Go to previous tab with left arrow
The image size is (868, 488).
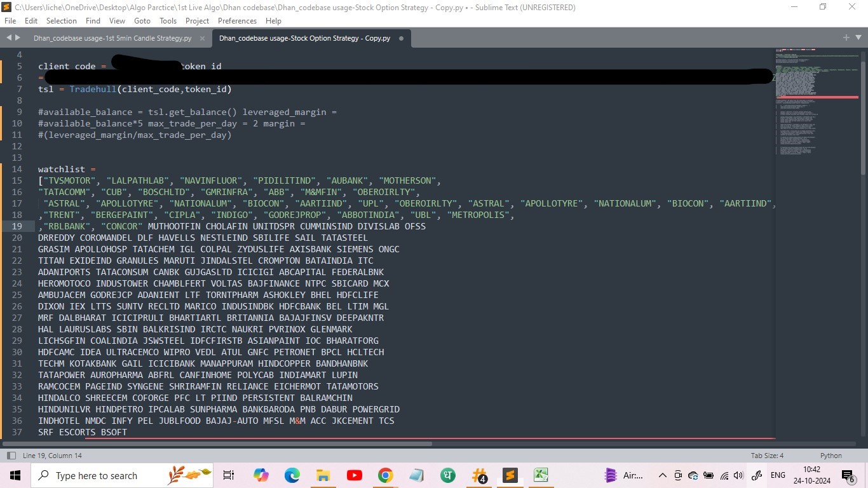pyautogui.click(x=9, y=38)
